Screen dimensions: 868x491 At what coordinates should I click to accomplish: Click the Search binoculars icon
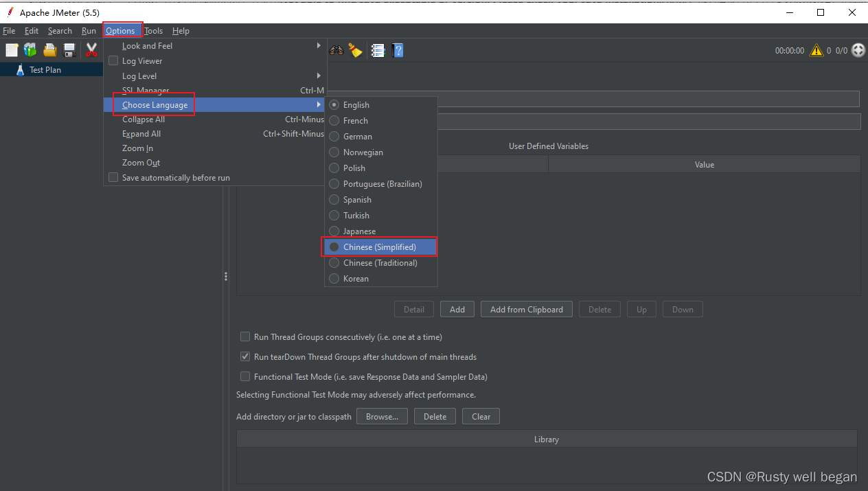(x=336, y=50)
